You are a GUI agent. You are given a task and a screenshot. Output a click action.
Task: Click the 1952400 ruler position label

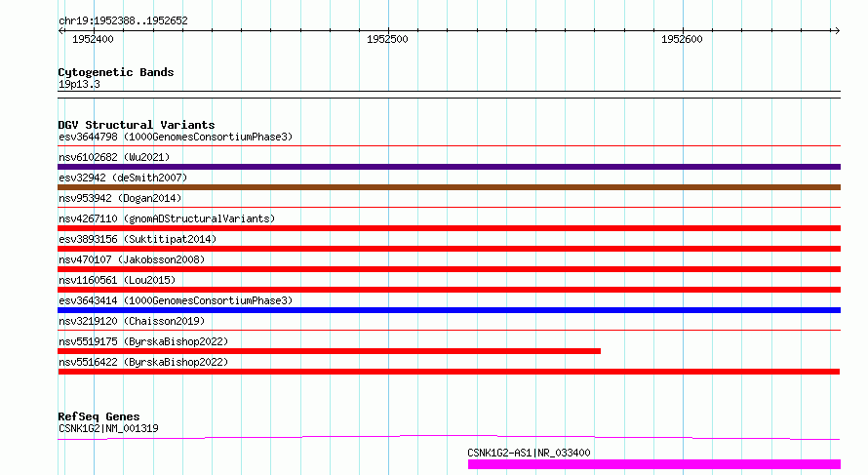click(93, 39)
